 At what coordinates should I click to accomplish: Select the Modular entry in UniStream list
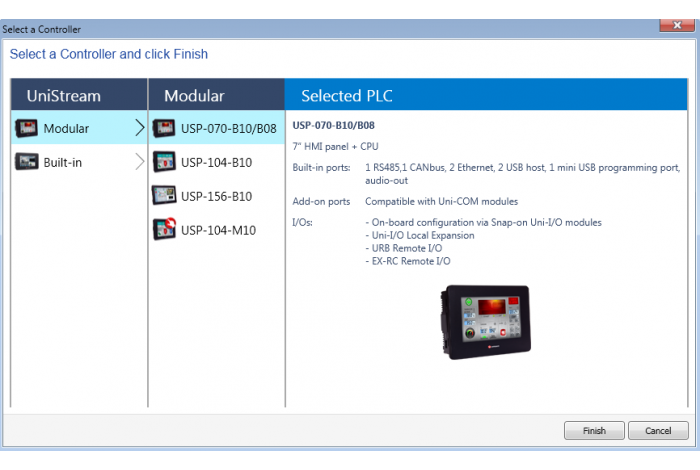66,128
